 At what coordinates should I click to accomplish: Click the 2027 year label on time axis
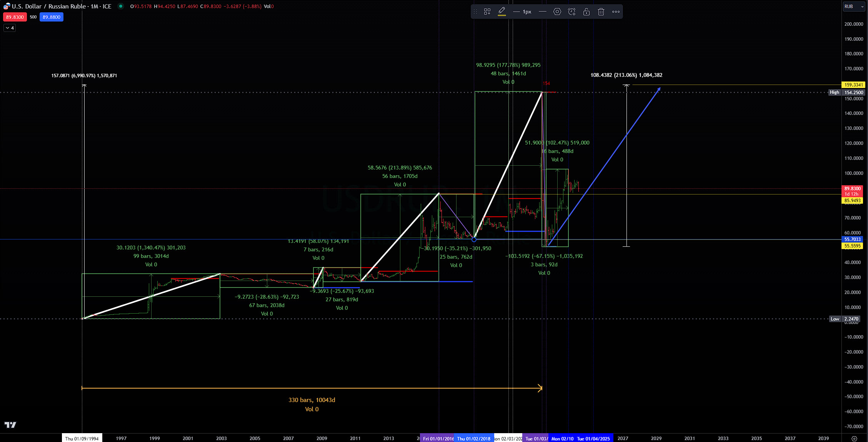(623, 439)
